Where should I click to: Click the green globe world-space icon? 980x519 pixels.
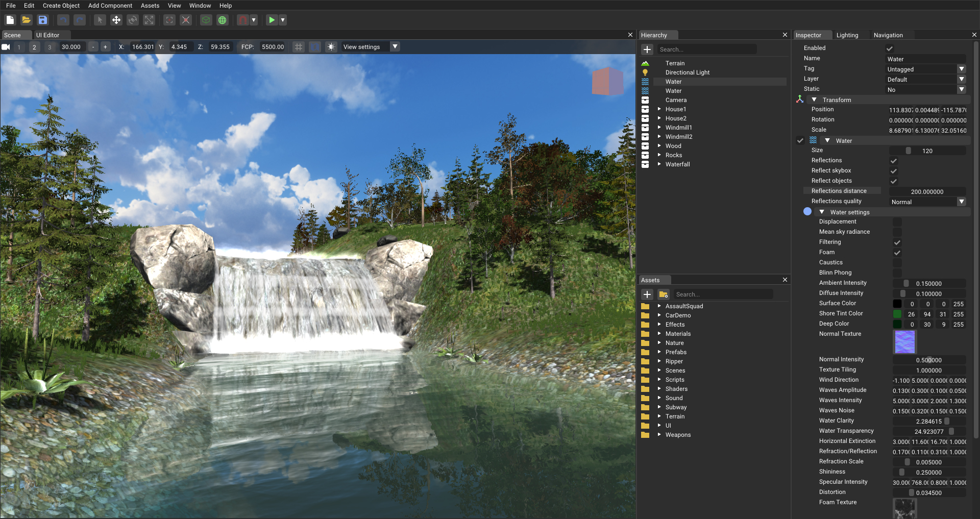click(x=223, y=20)
